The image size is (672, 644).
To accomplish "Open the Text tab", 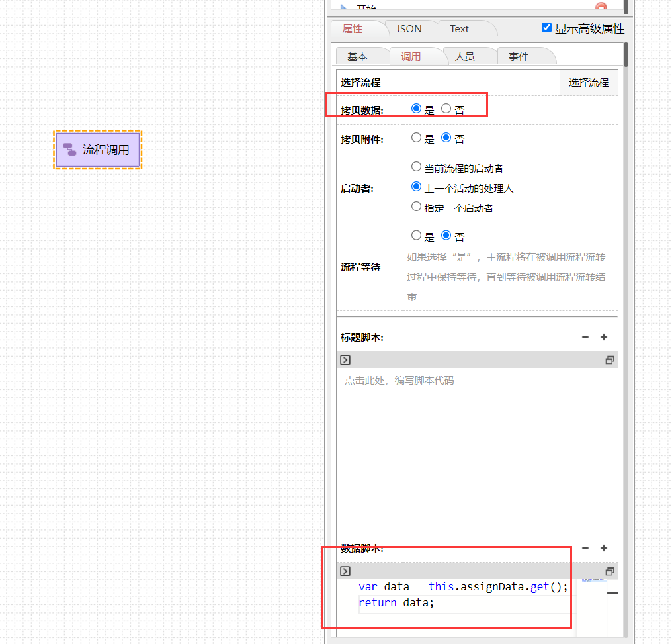I will [x=459, y=28].
